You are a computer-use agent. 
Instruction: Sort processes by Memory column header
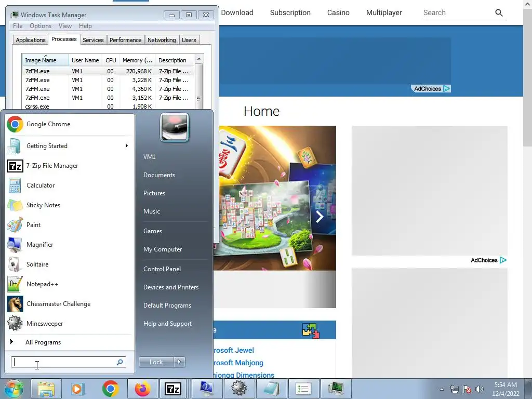[137, 60]
